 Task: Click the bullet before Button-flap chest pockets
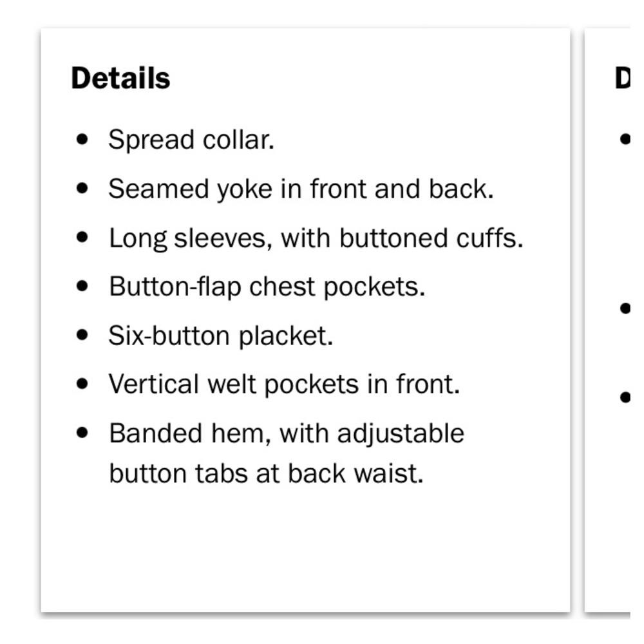pyautogui.click(x=82, y=286)
